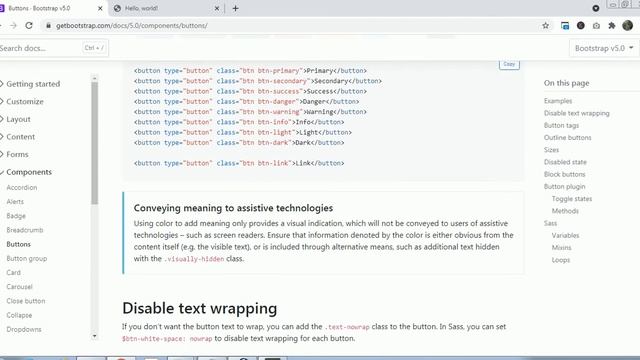Open the Close button docs page
This screenshot has width=640, height=360.
(x=26, y=301)
